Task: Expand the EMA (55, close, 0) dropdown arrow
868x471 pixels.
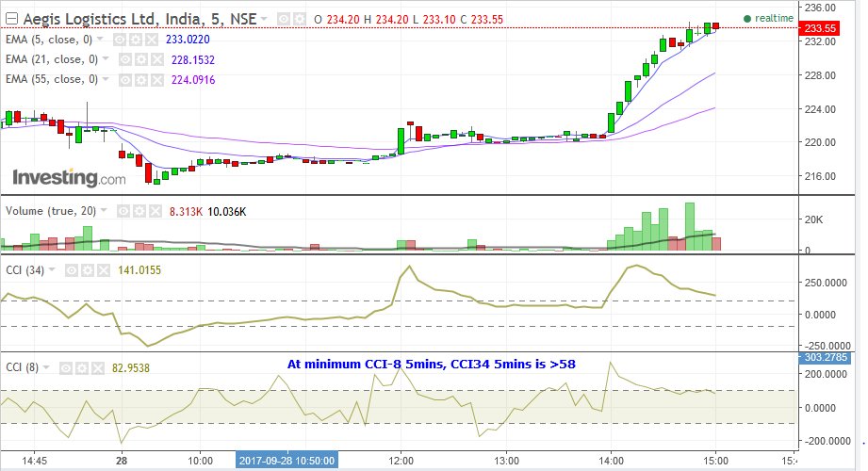Action: 106,79
